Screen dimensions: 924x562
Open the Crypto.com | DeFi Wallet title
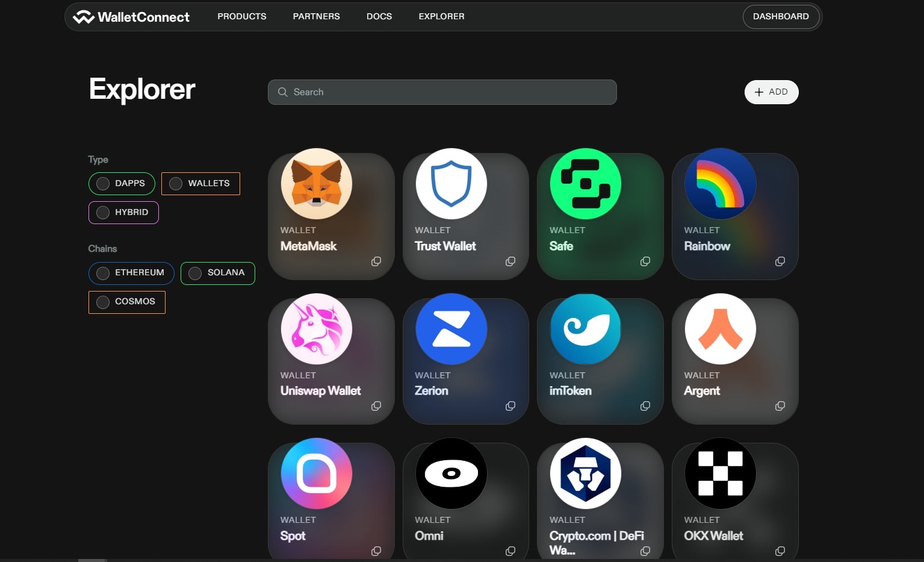coord(597,543)
